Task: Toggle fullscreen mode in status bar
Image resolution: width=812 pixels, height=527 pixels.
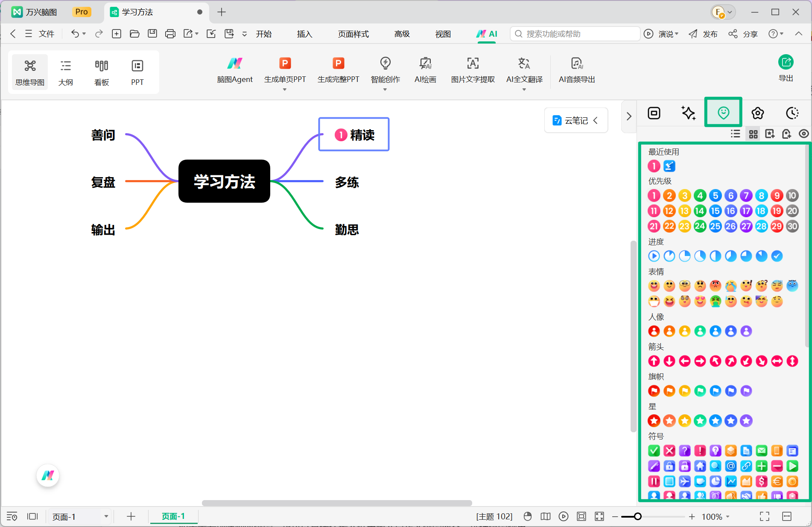Action: pos(765,517)
